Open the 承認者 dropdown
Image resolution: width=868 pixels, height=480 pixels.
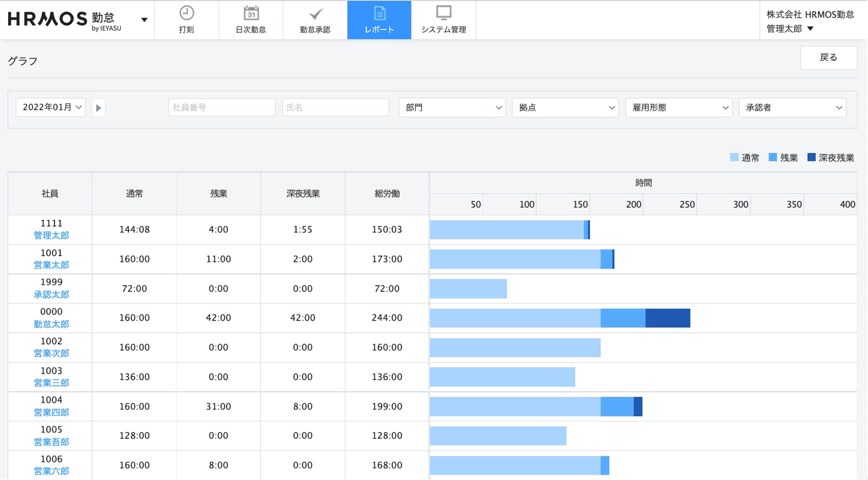(793, 108)
